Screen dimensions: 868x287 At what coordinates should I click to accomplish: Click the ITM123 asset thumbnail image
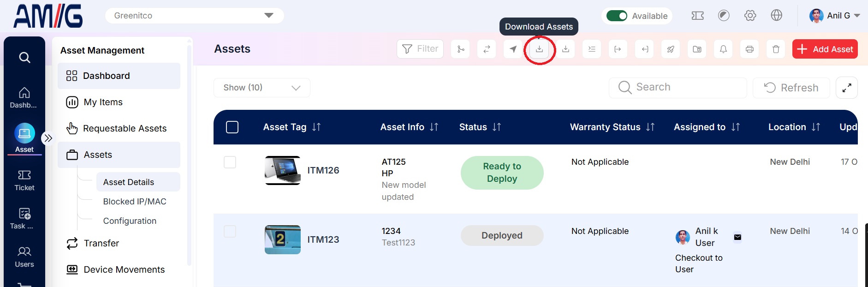point(283,239)
